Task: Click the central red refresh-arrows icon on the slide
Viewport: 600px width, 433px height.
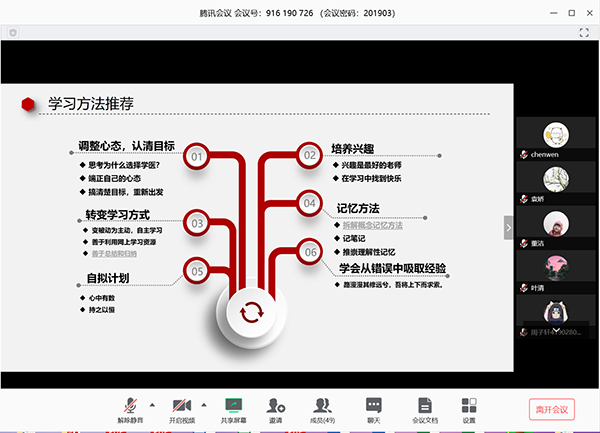Action: click(x=251, y=313)
